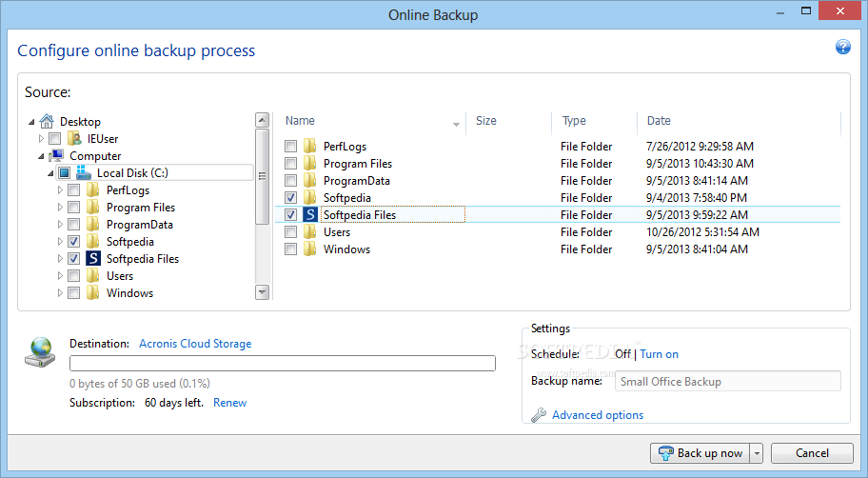Click the Softpedia folder icon in tree

pos(93,242)
